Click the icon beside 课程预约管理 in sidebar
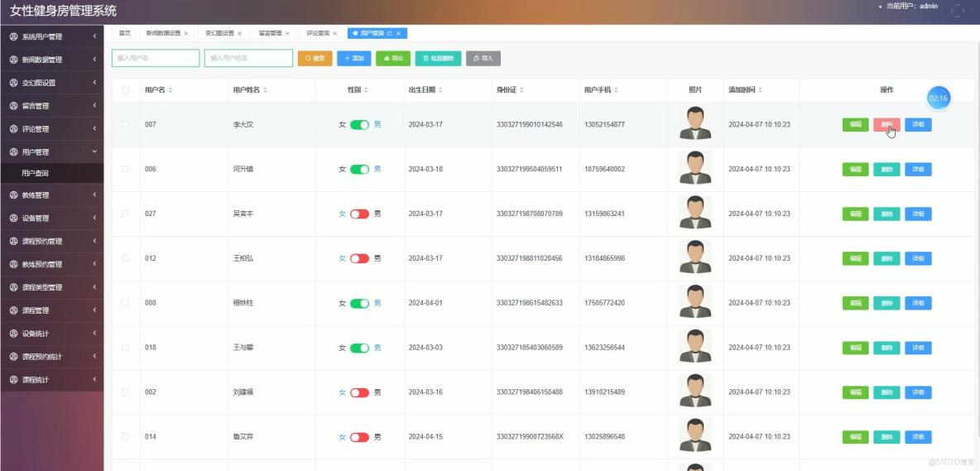Screen dimensions: 980x471 (x=14, y=241)
